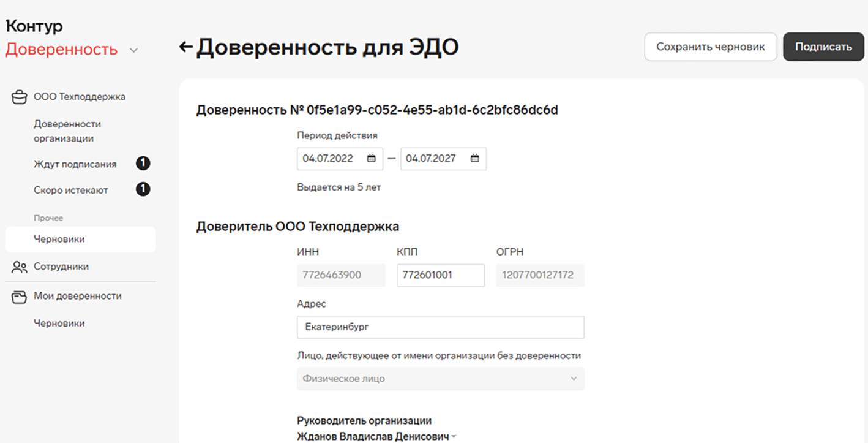This screenshot has width=868, height=443.
Task: Select Черновики under Прочее section
Action: tap(59, 240)
